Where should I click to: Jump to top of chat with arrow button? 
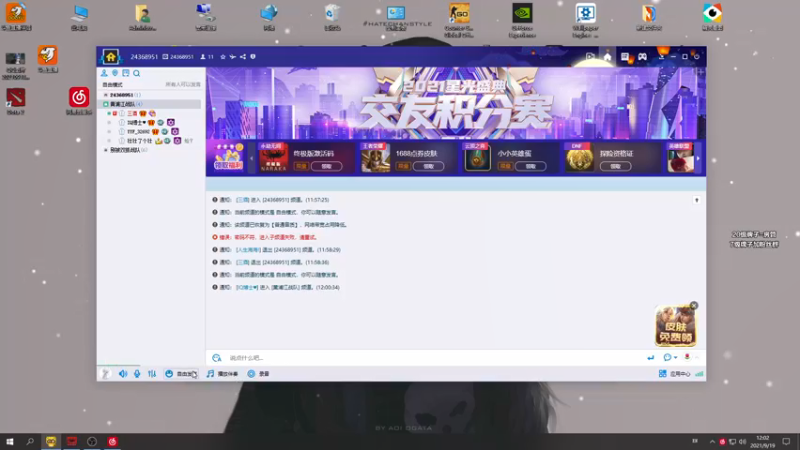point(696,200)
